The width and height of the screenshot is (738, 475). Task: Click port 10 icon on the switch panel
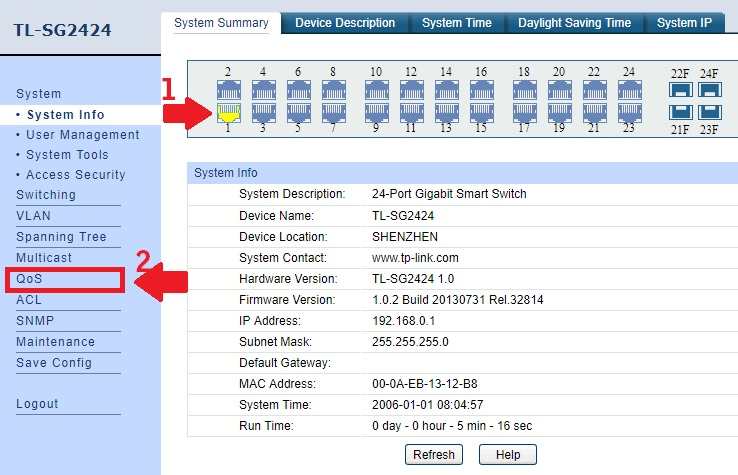pyautogui.click(x=377, y=90)
